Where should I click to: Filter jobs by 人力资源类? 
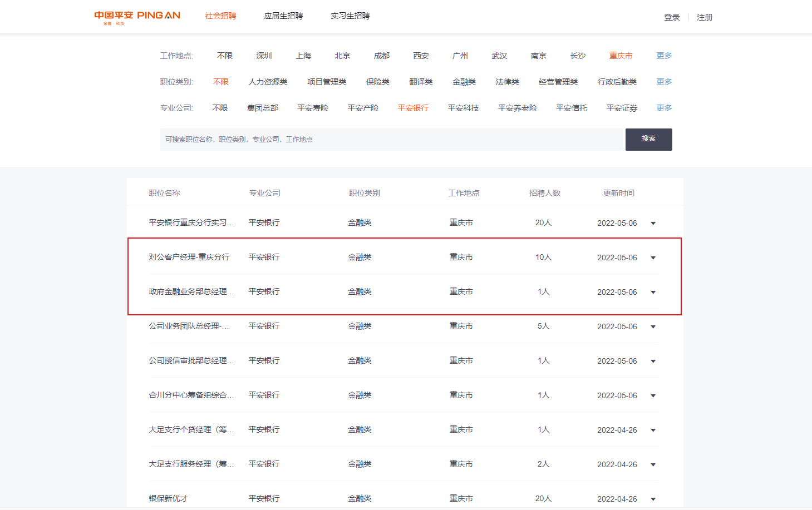pos(268,82)
